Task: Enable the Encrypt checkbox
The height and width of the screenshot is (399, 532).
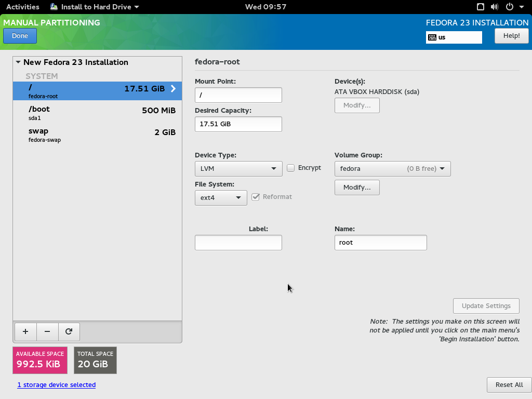Action: [291, 168]
